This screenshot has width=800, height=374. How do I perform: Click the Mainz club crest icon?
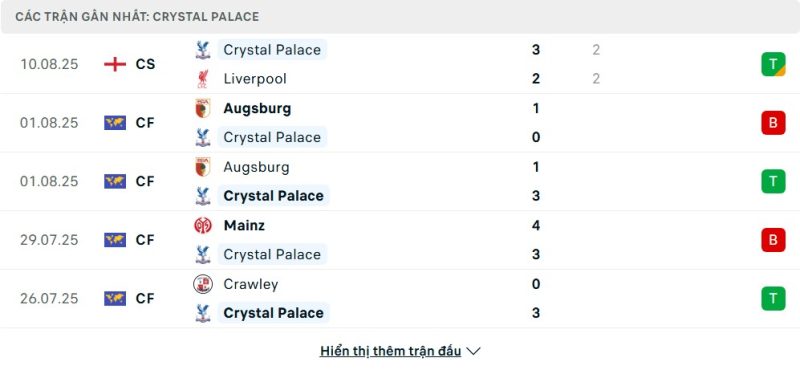[x=203, y=226]
